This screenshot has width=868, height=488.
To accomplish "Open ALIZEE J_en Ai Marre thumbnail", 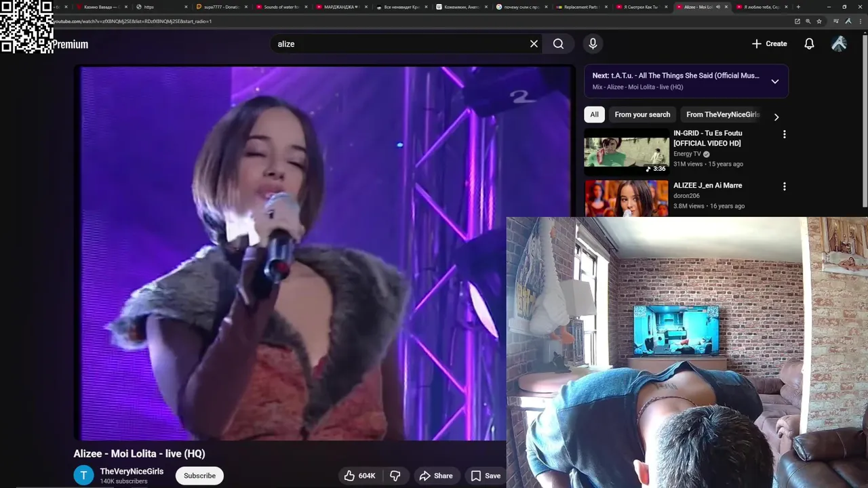I will 626,198.
